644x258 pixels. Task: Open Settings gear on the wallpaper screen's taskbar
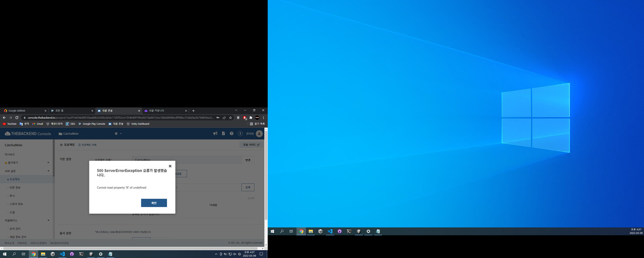(368, 231)
